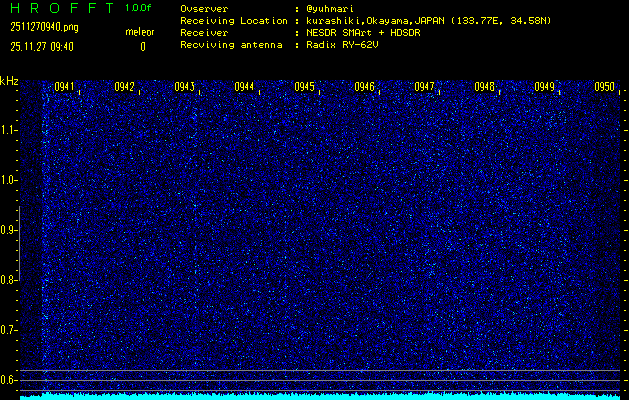
Task: Click the meteor count label
Action: [x=140, y=32]
